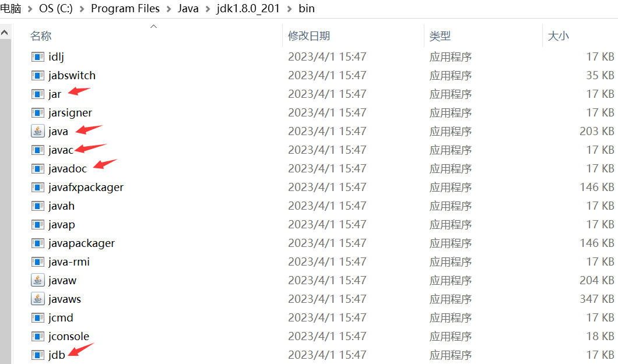Click the scroll-up arrow on left pane scrollbar
This screenshot has width=618, height=364.
click(5, 32)
